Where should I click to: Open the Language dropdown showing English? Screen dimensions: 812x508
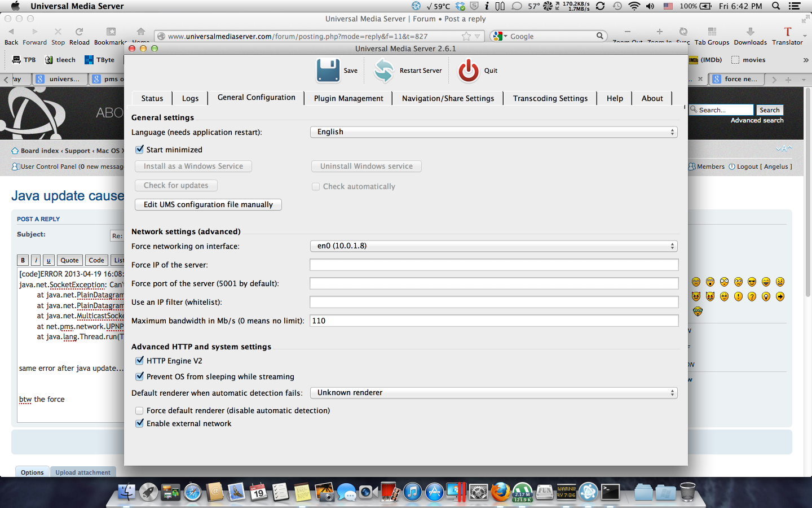(493, 132)
